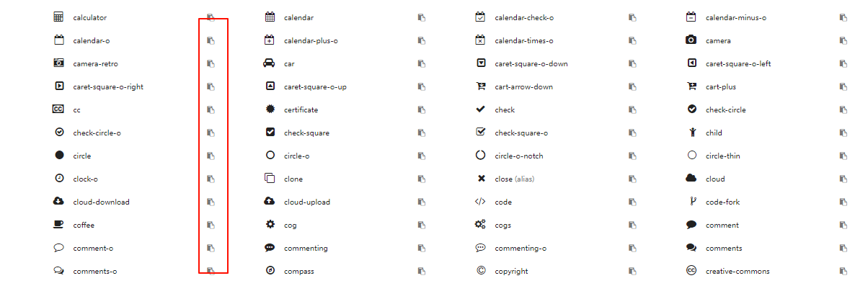This screenshot has height=286, width=868.
Task: Open the circle-thin label
Action: (x=723, y=156)
